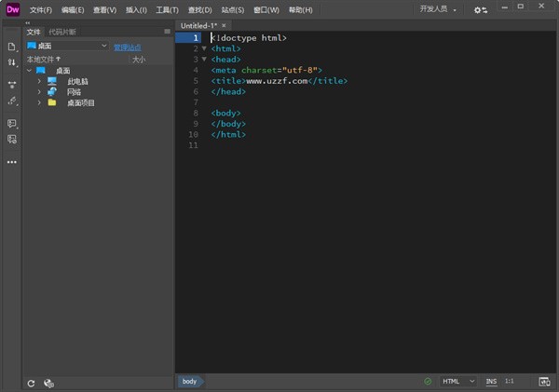This screenshot has width=559, height=392.
Task: Click the Open Documents icon in left toolbar
Action: click(12, 47)
